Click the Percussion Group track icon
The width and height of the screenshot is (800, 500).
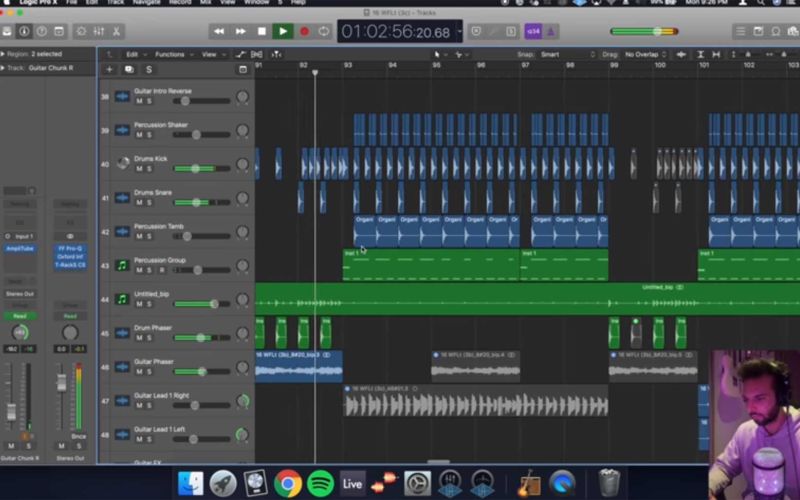pos(122,265)
